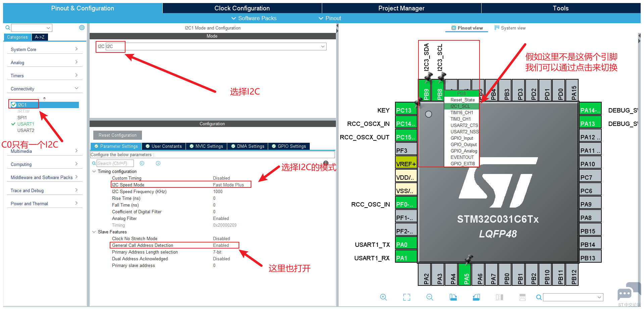644x310 pixels.
Task: Open the Pinout dropdown menu
Action: tap(330, 18)
